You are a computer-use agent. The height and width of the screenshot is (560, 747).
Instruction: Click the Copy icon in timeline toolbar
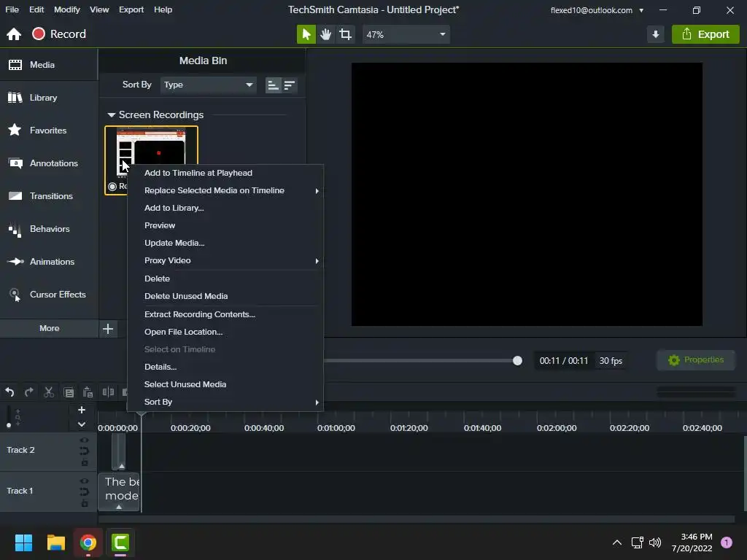[69, 392]
